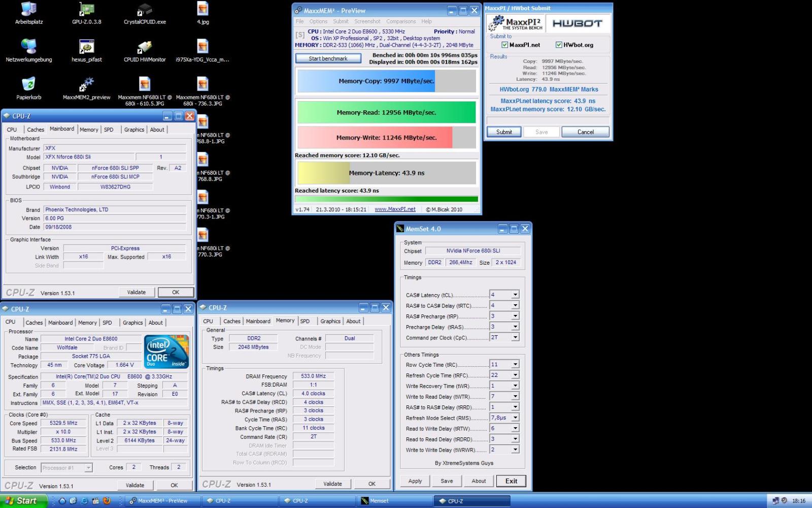Click the MemSet 4.0 title bar icon
The width and height of the screenshot is (812, 508).
(x=400, y=229)
